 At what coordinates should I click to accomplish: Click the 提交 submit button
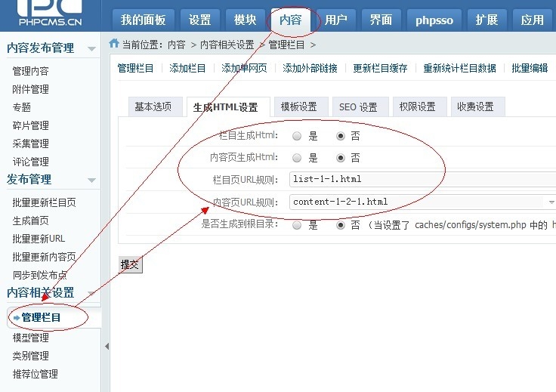(130, 264)
